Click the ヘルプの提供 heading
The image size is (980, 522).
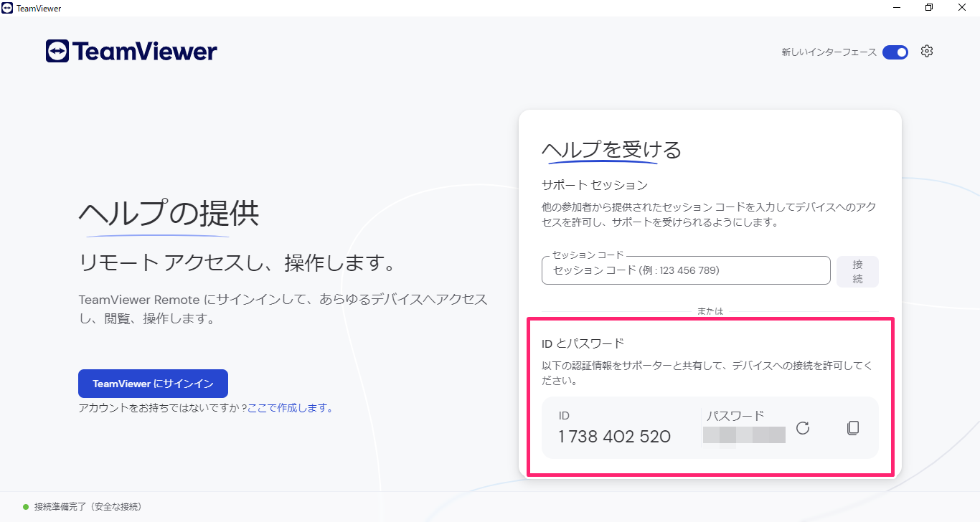point(169,214)
